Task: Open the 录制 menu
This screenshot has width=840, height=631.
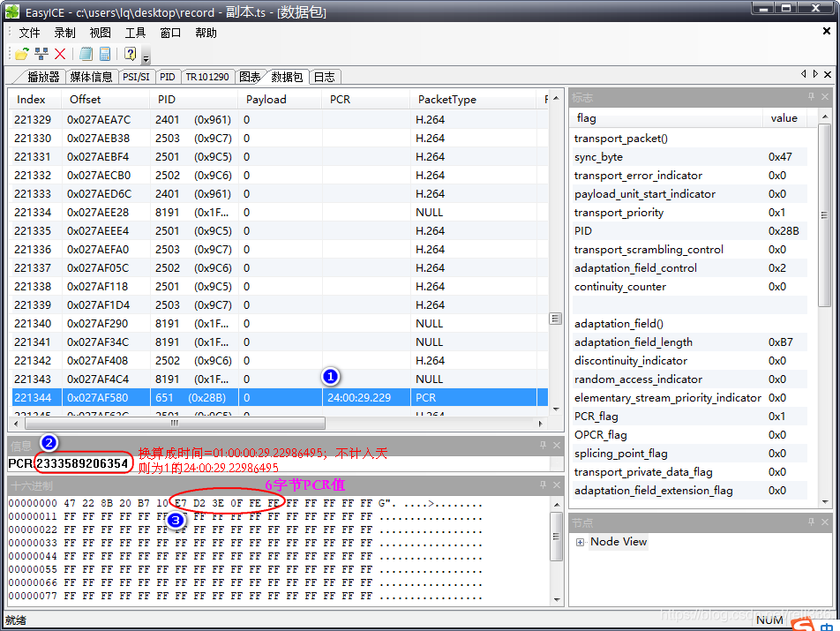Action: click(64, 33)
